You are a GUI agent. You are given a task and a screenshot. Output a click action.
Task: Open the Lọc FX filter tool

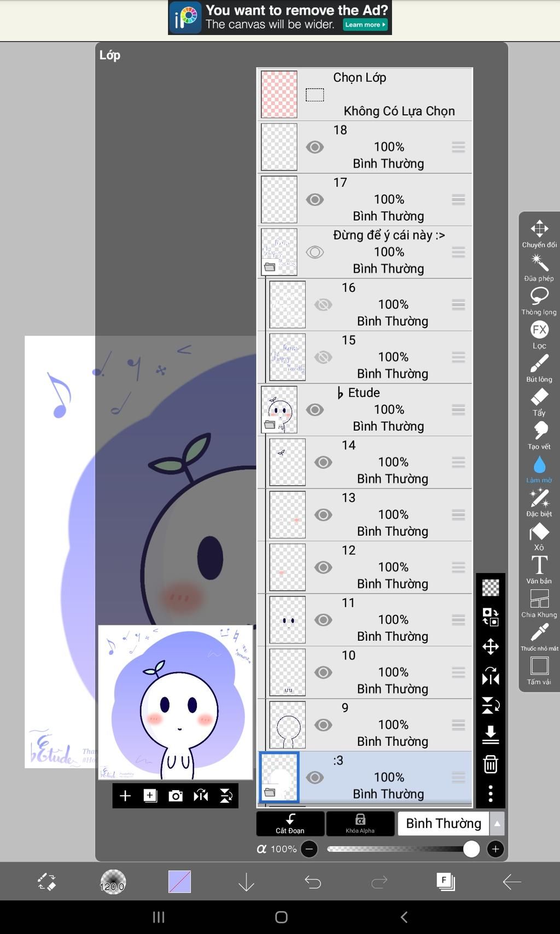539,335
